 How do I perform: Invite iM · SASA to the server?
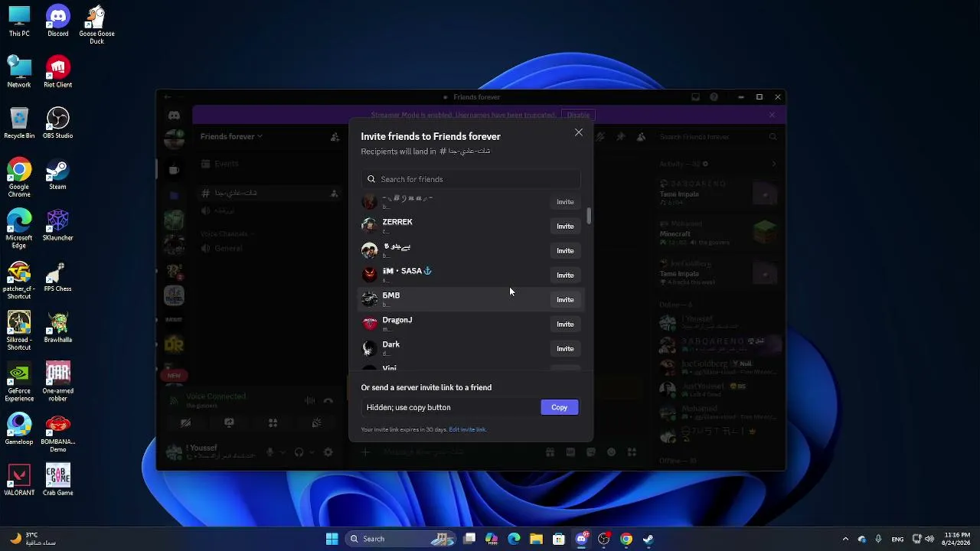click(565, 275)
